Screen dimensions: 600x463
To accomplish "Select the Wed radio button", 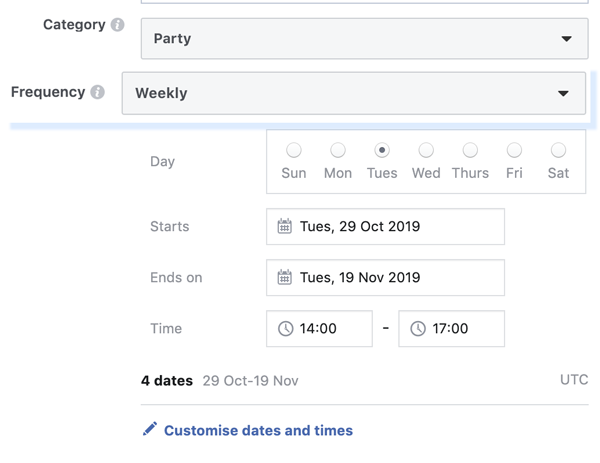I will click(x=426, y=150).
